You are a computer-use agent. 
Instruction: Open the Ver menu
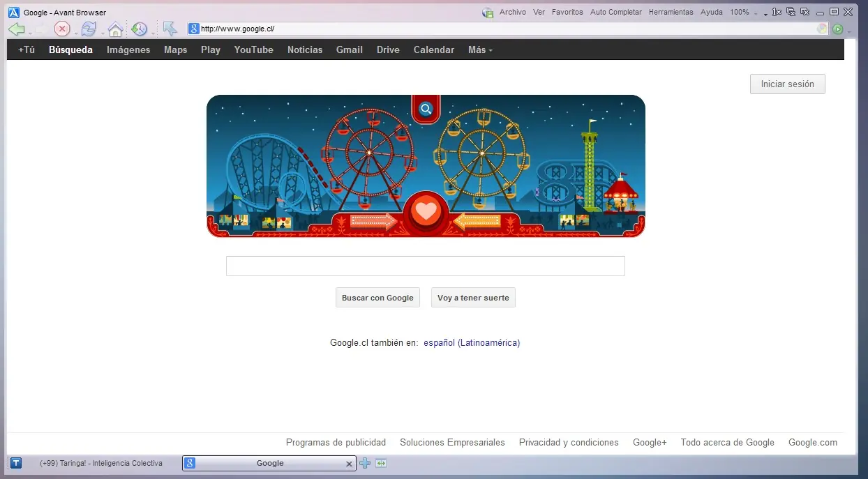(539, 12)
